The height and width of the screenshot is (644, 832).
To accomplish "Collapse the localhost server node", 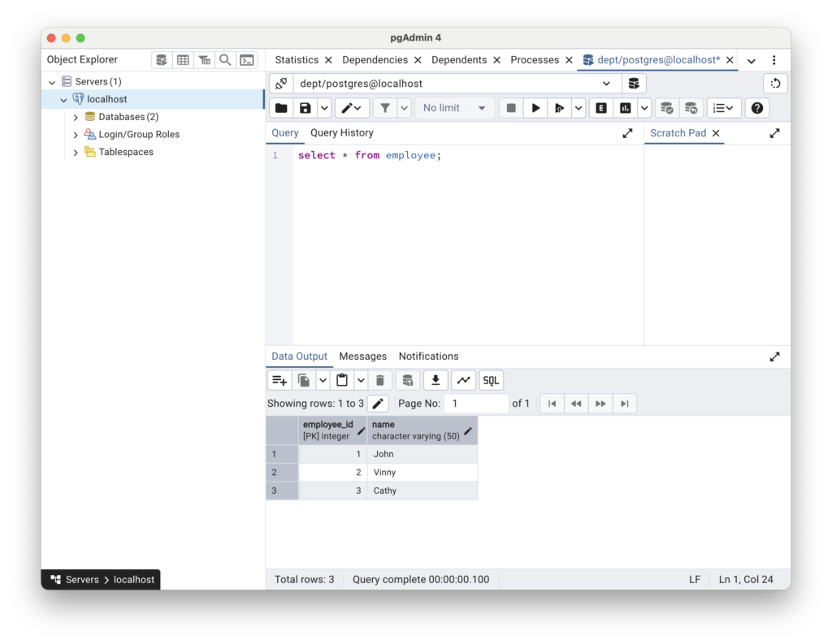I will (x=63, y=100).
